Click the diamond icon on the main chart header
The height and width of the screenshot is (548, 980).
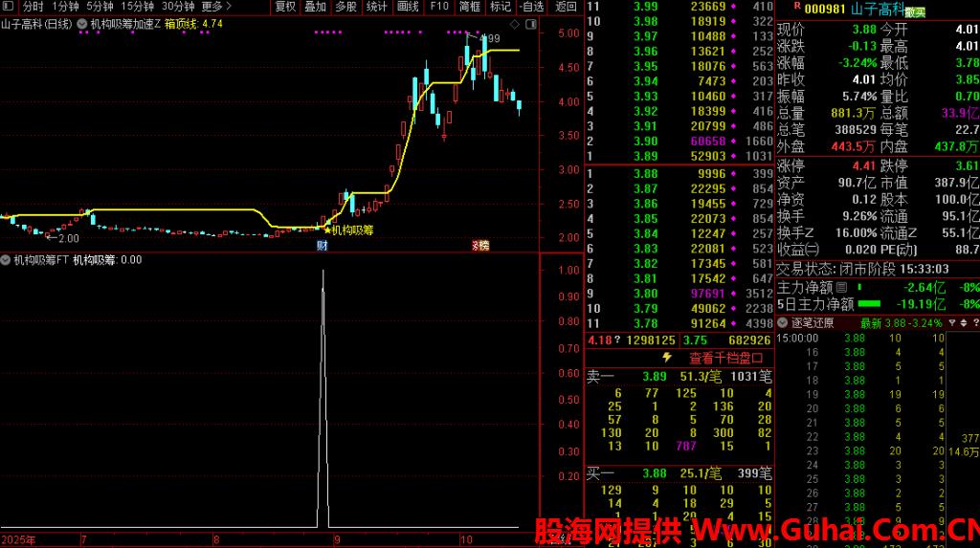516,23
